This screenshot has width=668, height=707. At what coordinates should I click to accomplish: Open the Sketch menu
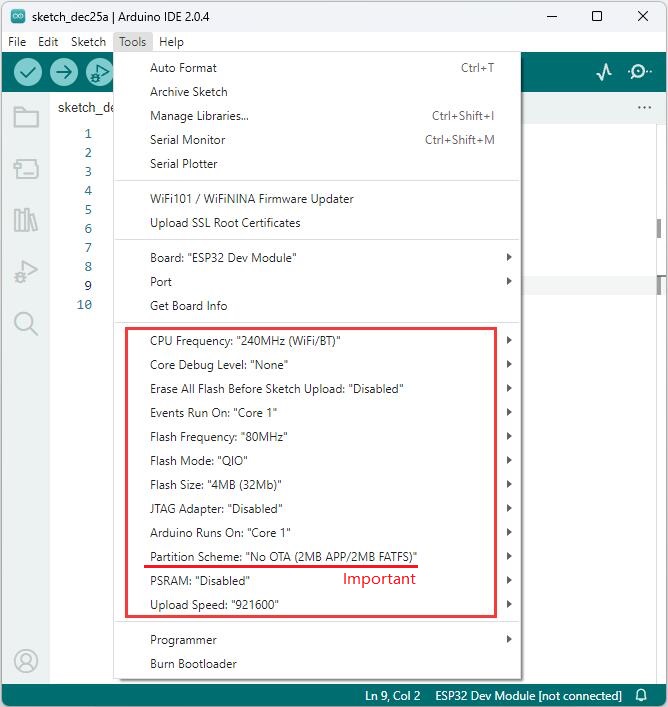pyautogui.click(x=88, y=42)
